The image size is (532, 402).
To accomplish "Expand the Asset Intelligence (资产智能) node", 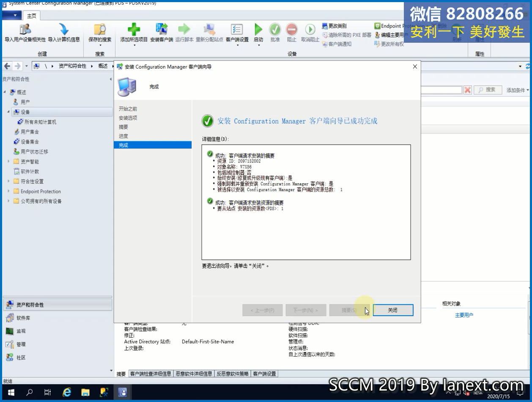I will pos(9,162).
